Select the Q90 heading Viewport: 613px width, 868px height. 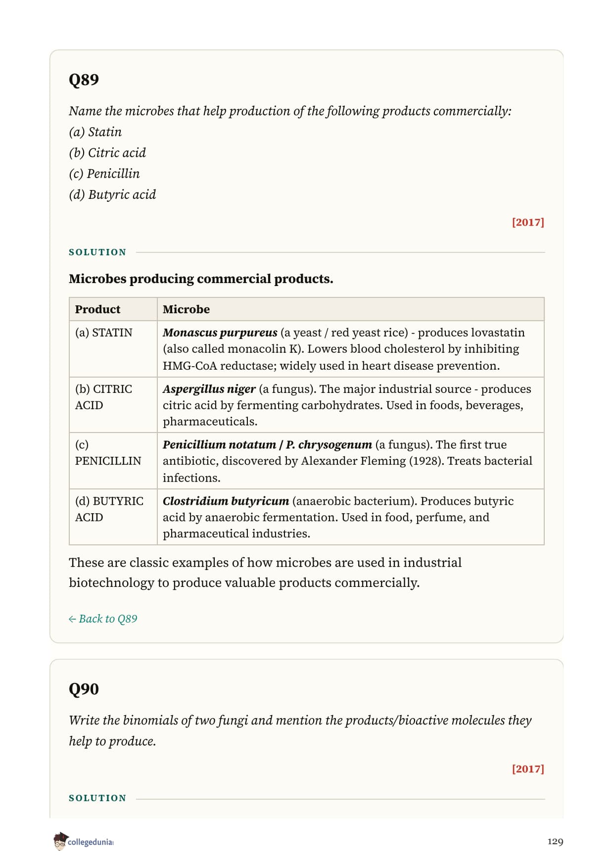pyautogui.click(x=84, y=688)
